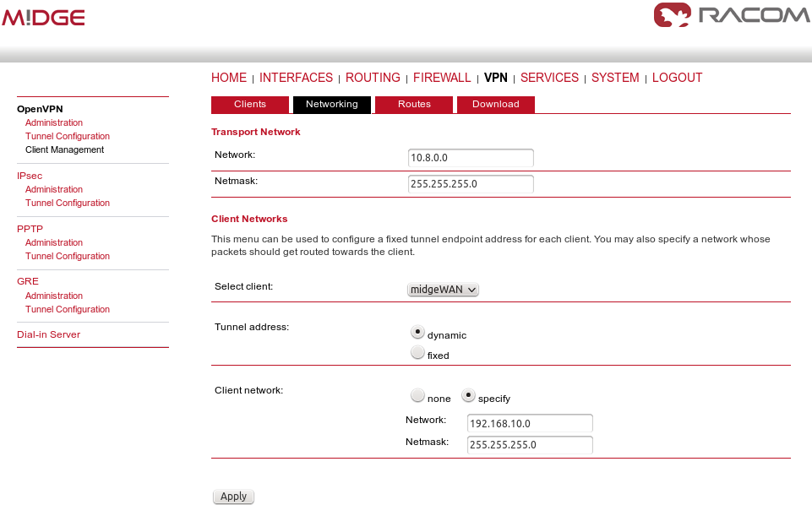Open the SYSTEM menu
The width and height of the screenshot is (812, 505).
click(615, 78)
